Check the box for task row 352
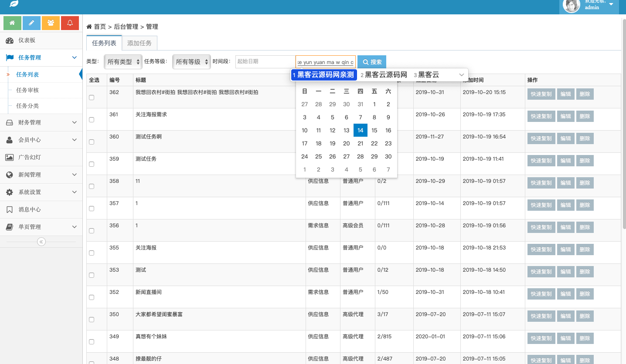Image resolution: width=626 pixels, height=364 pixels. (x=92, y=297)
